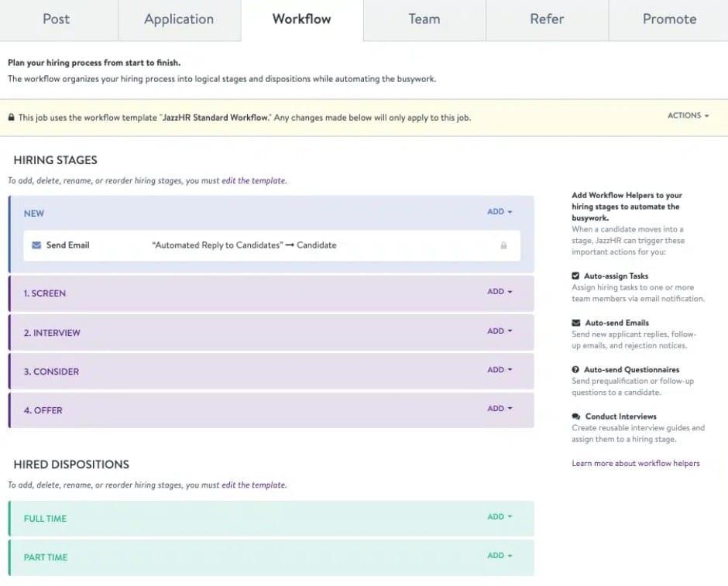Open the ADD dropdown for FULL TIME
The width and height of the screenshot is (728, 586).
[x=500, y=516]
